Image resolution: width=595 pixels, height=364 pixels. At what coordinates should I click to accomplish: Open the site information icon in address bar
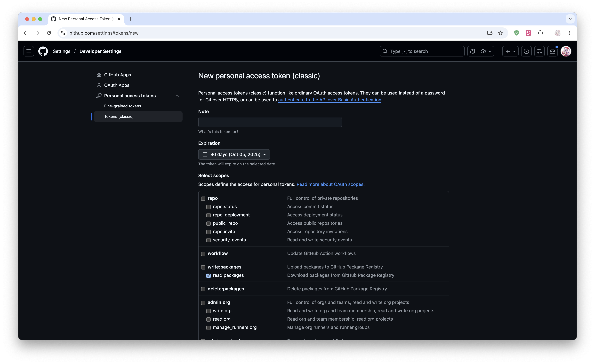(63, 33)
